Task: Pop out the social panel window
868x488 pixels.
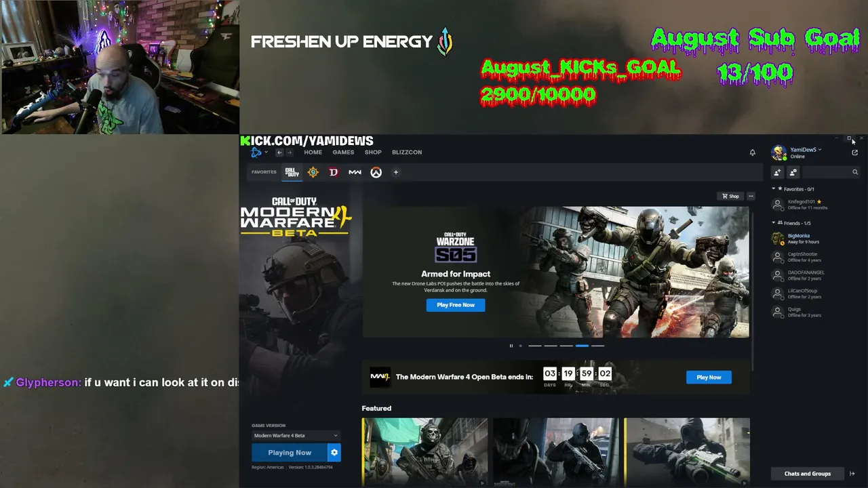Action: 854,152
